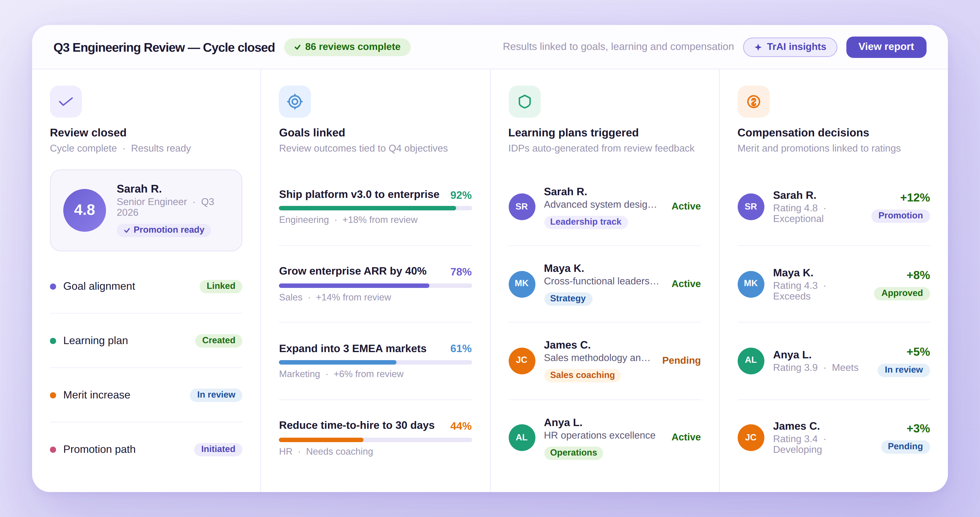980x517 pixels.
Task: Open the Compensation decisions icon
Action: [754, 101]
